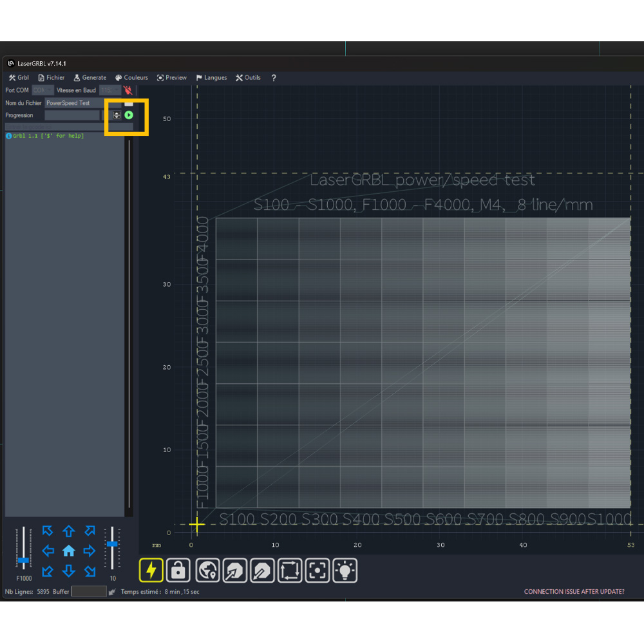
Task: Click the 'Temps estimé : 8 min ,15 sec' status text
Action: tap(160, 592)
